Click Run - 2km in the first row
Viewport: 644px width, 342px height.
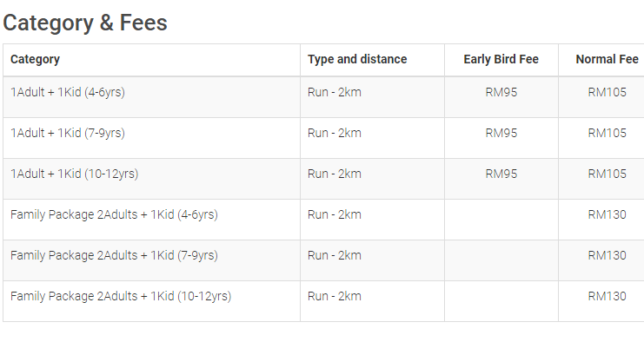pos(335,92)
